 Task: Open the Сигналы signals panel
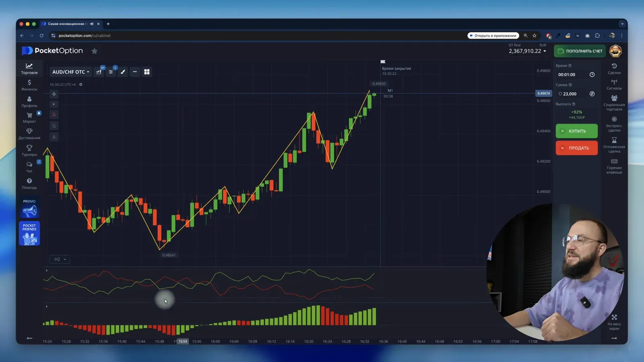point(614,84)
